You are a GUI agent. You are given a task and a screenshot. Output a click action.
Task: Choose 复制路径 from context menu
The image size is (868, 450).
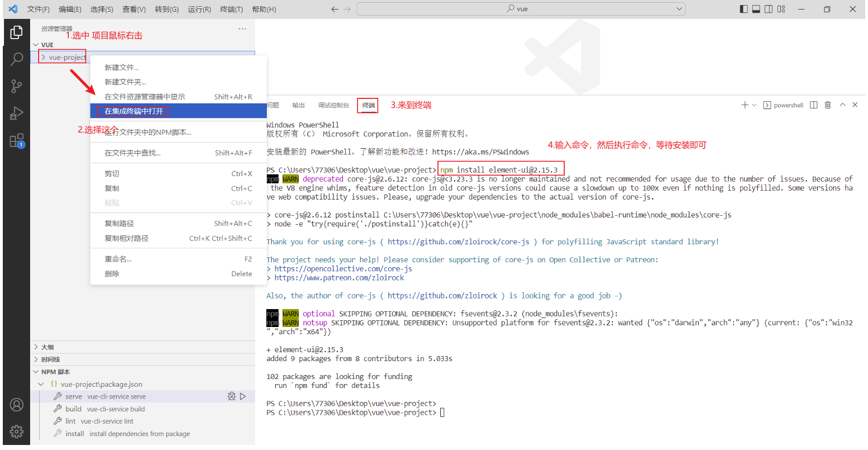click(178, 223)
